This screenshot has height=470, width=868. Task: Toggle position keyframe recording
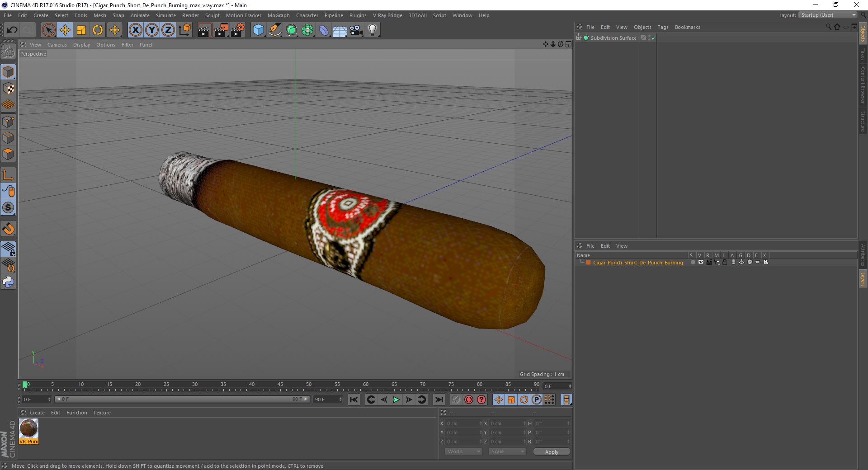pyautogui.click(x=498, y=399)
